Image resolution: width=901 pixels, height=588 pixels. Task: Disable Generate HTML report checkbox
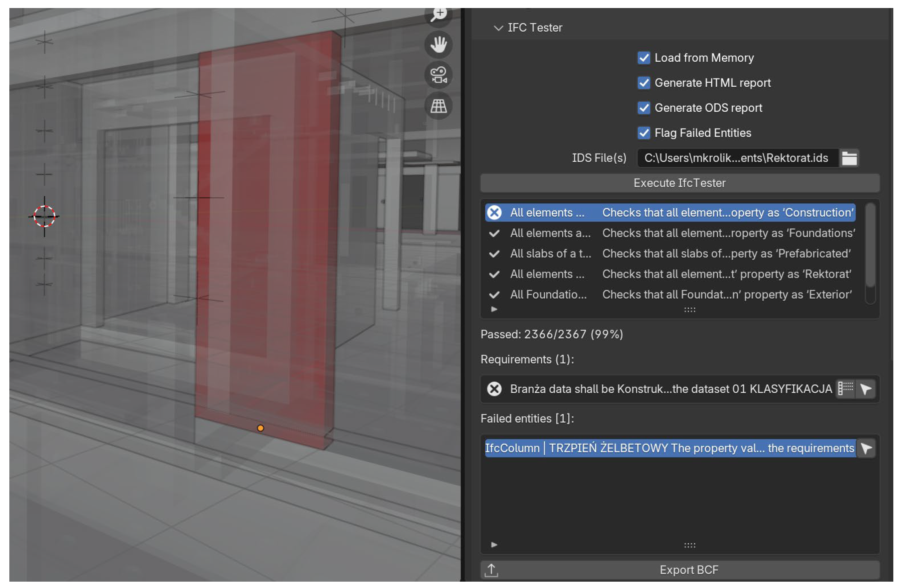click(x=644, y=83)
